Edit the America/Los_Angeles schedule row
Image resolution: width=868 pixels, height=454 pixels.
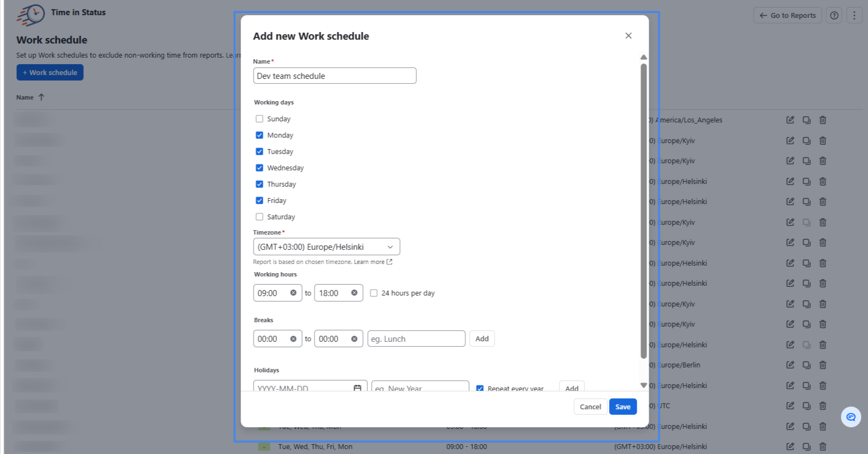790,120
